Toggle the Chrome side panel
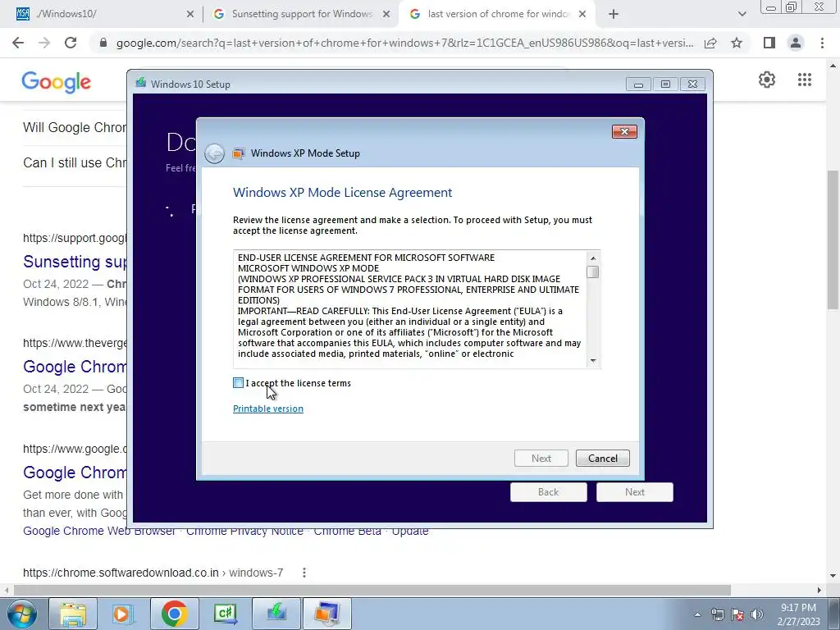The height and width of the screenshot is (630, 840). point(769,43)
